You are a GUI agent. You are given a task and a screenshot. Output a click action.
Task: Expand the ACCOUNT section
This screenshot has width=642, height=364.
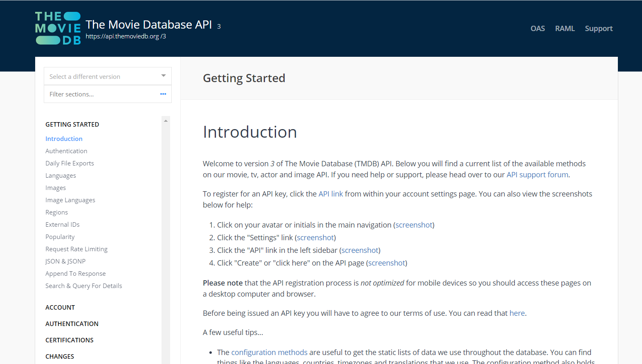(60, 307)
